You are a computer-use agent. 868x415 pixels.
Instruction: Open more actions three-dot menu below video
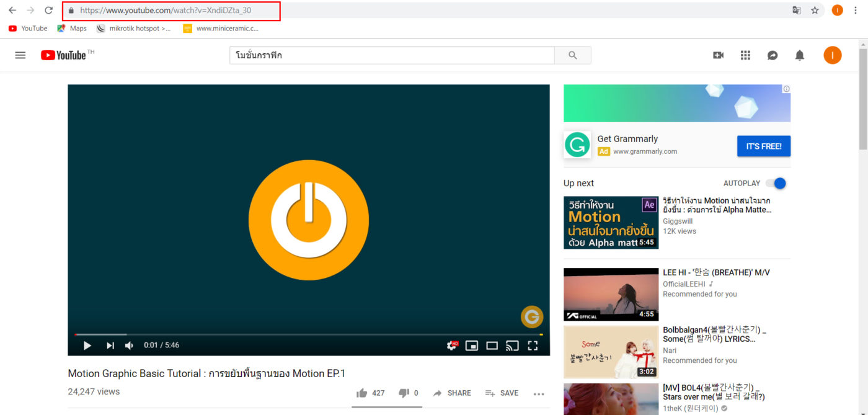[538, 393]
